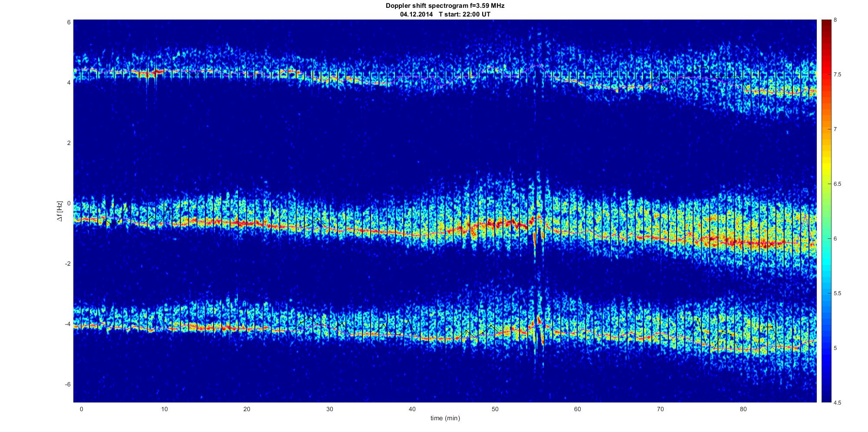
Task: Click colorbar tick label 5
Action: click(x=835, y=348)
